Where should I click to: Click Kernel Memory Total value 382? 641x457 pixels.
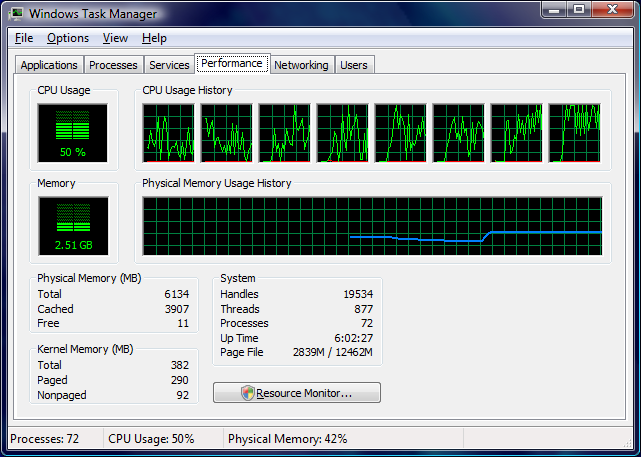(180, 365)
